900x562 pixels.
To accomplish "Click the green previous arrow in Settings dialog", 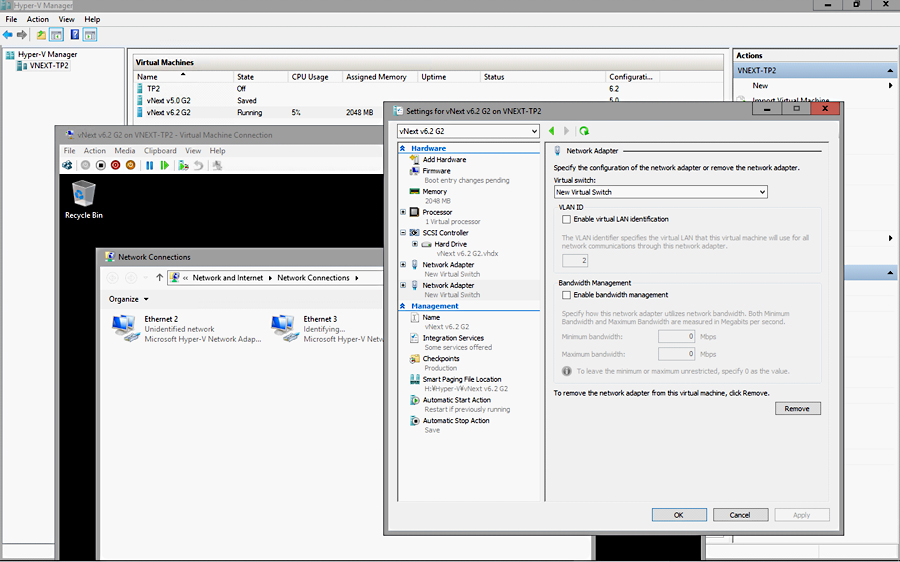I will click(552, 131).
